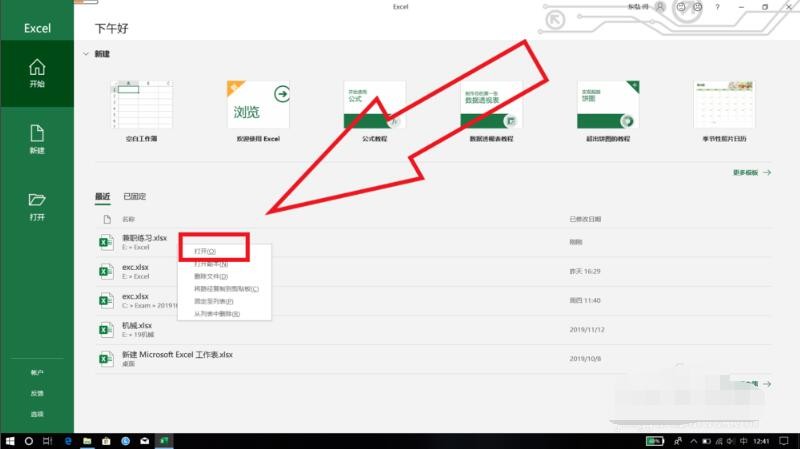Viewport: 800px width, 449px height.
Task: Select 打开(O) in the context menu
Action: coord(205,251)
